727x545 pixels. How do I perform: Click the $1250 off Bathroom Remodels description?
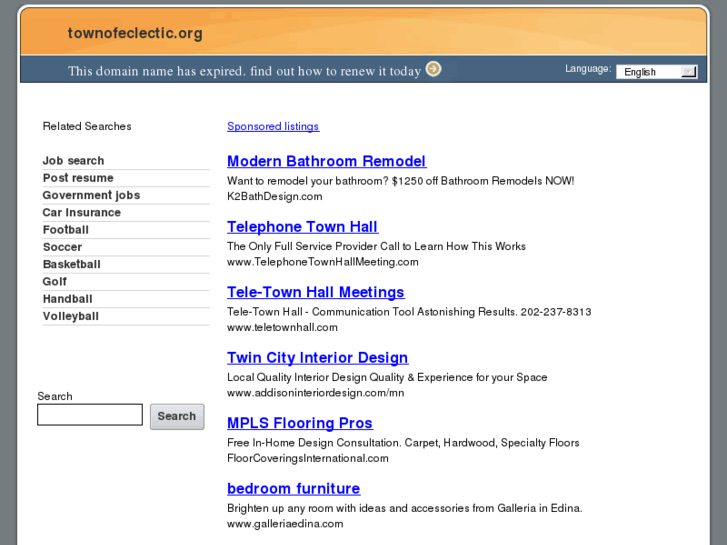tap(401, 180)
